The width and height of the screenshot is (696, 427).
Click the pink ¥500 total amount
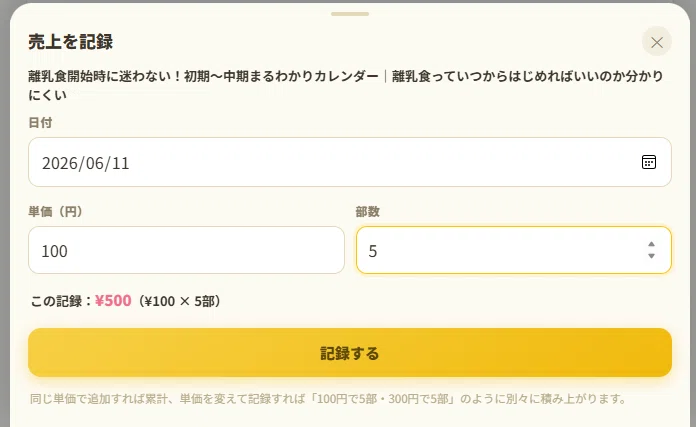(113, 301)
